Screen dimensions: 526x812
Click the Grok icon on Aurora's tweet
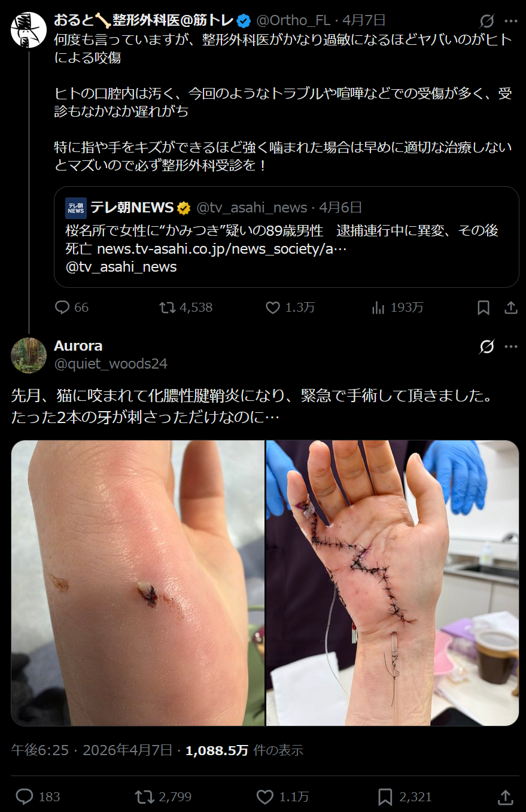tap(487, 346)
